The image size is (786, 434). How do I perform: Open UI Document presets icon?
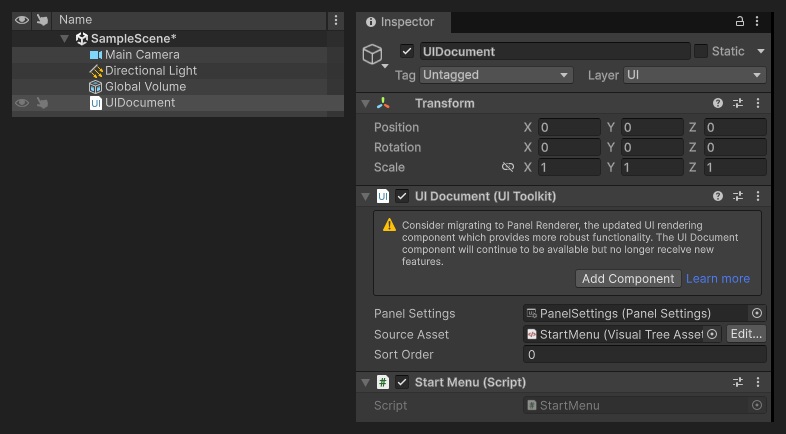(738, 196)
